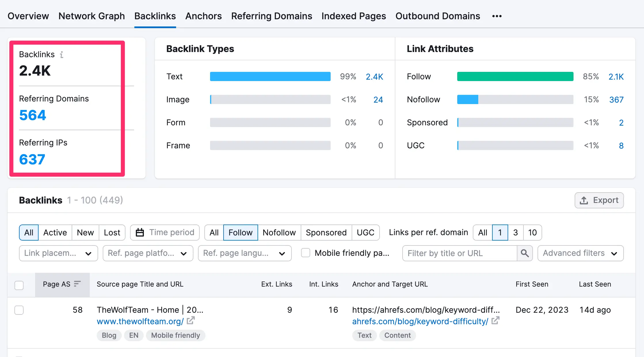Screen dimensions: 644x357
Task: Click the green Follow attribute bar
Action: (515, 76)
